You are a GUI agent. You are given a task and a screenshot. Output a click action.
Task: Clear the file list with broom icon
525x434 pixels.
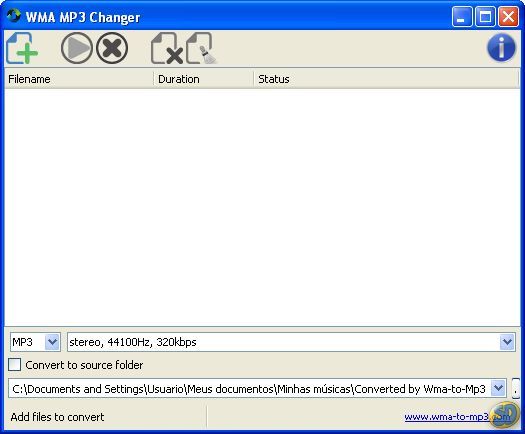point(202,48)
